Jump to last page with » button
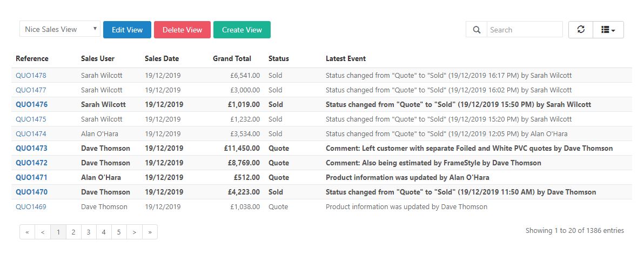The image size is (644, 261). coord(150,232)
